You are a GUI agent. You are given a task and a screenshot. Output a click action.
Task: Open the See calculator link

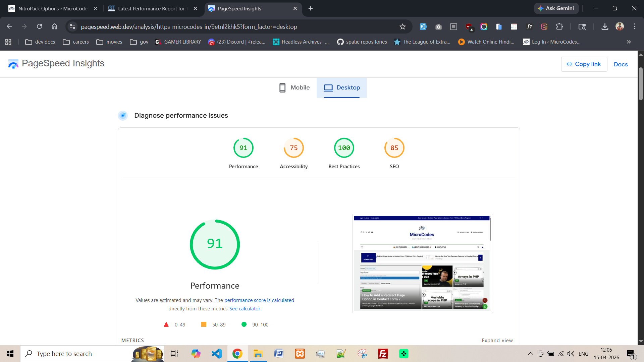coord(245,309)
